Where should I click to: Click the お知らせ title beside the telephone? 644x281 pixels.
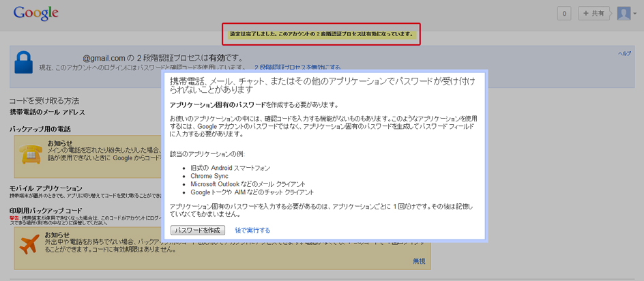[60, 143]
